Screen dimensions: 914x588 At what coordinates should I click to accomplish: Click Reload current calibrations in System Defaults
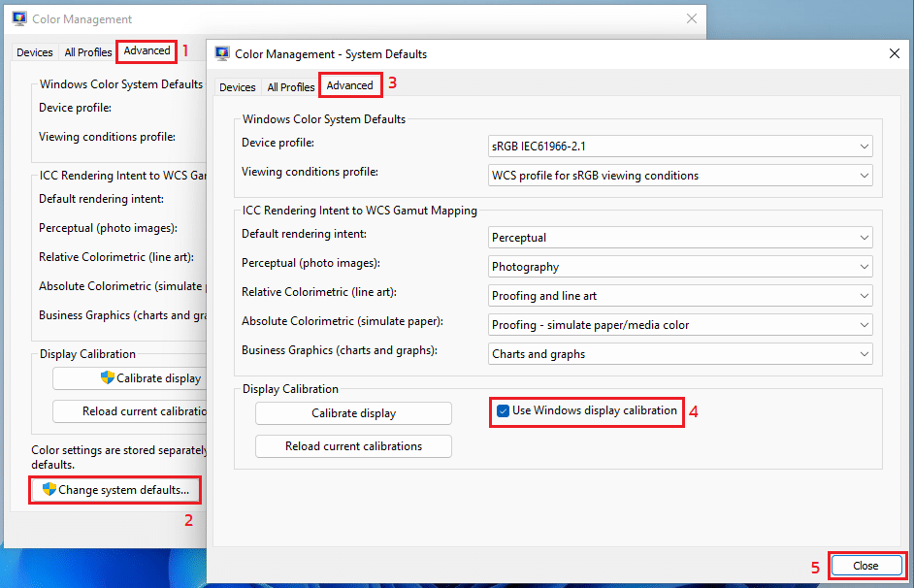click(353, 446)
